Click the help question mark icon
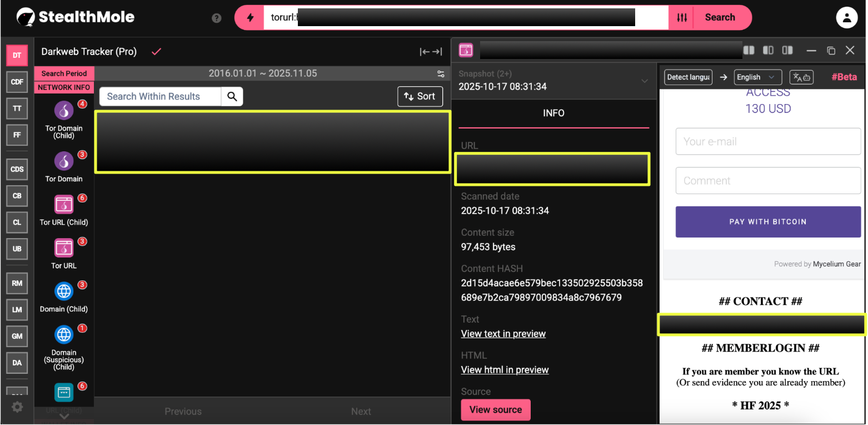 tap(217, 18)
